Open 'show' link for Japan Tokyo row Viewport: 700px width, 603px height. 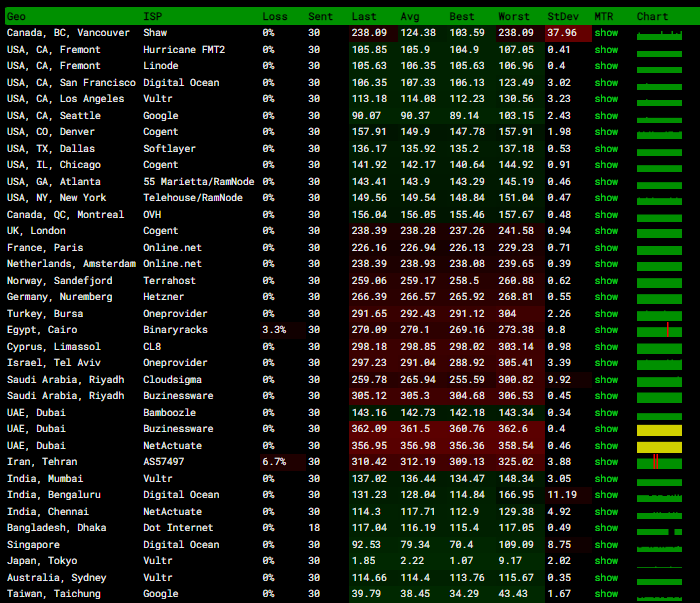click(606, 561)
